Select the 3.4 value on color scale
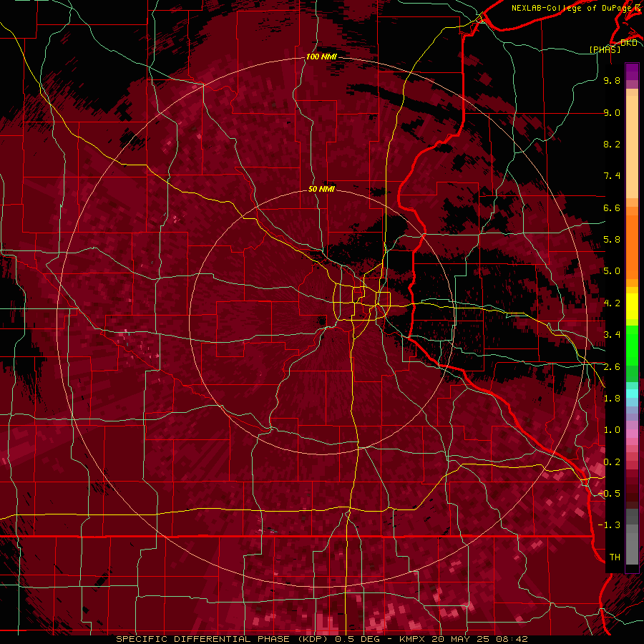The width and height of the screenshot is (644, 644). point(612,335)
